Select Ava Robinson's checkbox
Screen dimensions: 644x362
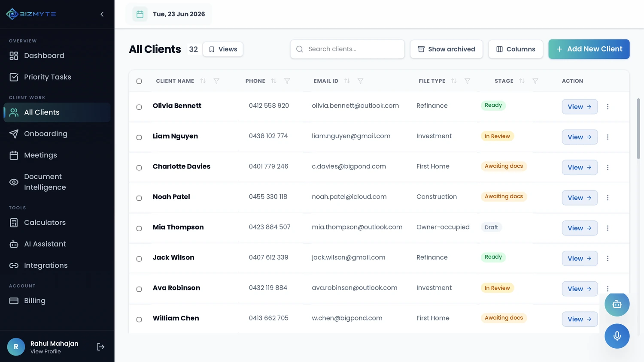pyautogui.click(x=139, y=289)
